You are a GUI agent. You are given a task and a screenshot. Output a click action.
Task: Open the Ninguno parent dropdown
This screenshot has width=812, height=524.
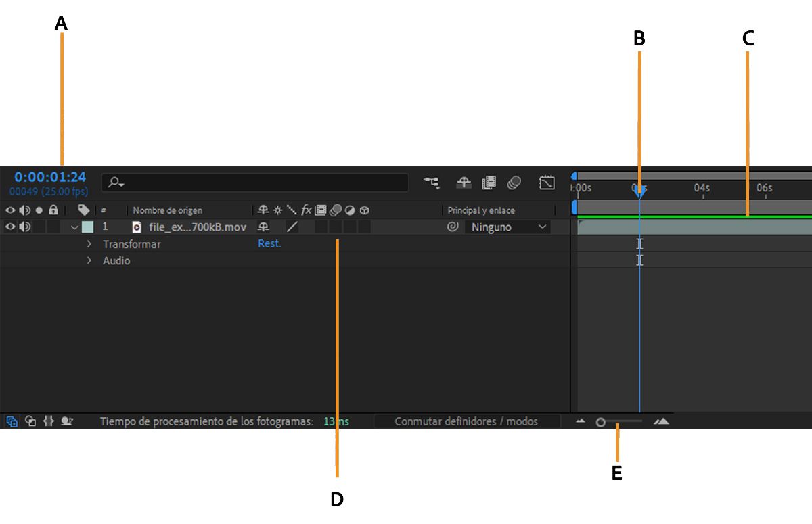coord(508,227)
